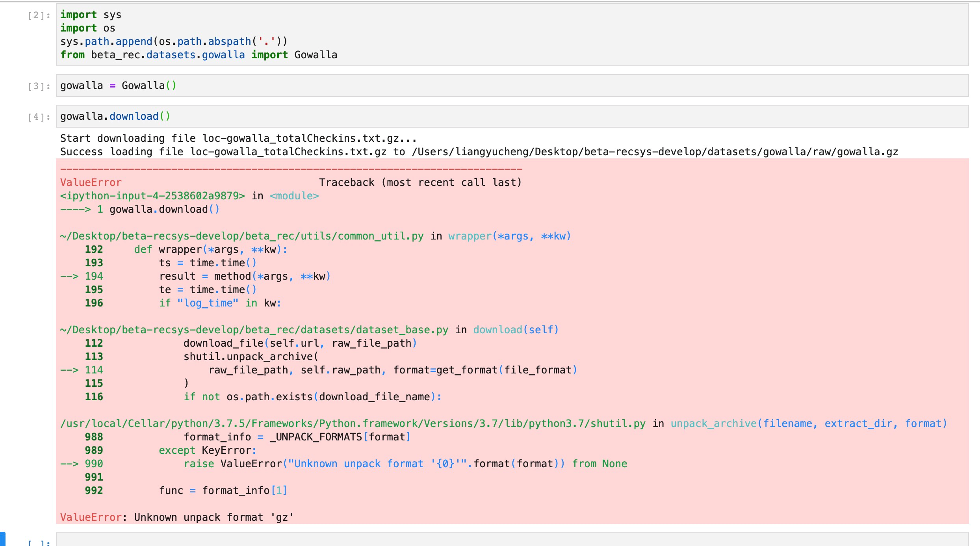Click line 196 'if "log_time" in kw'

[x=183, y=303]
